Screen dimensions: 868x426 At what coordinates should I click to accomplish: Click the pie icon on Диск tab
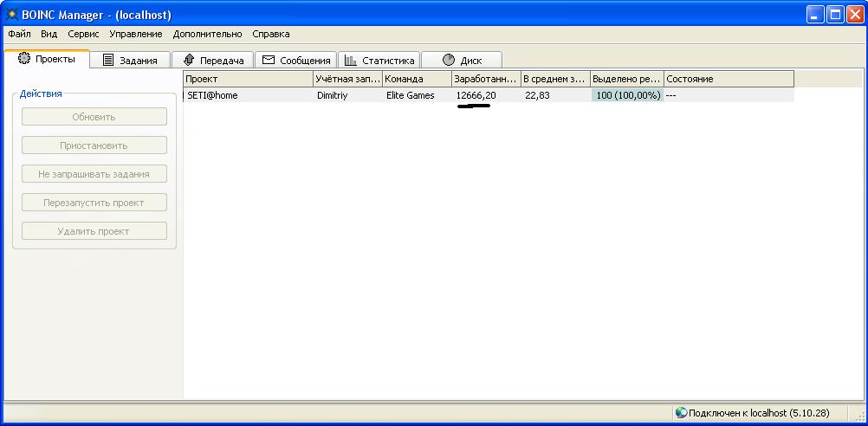click(x=449, y=61)
